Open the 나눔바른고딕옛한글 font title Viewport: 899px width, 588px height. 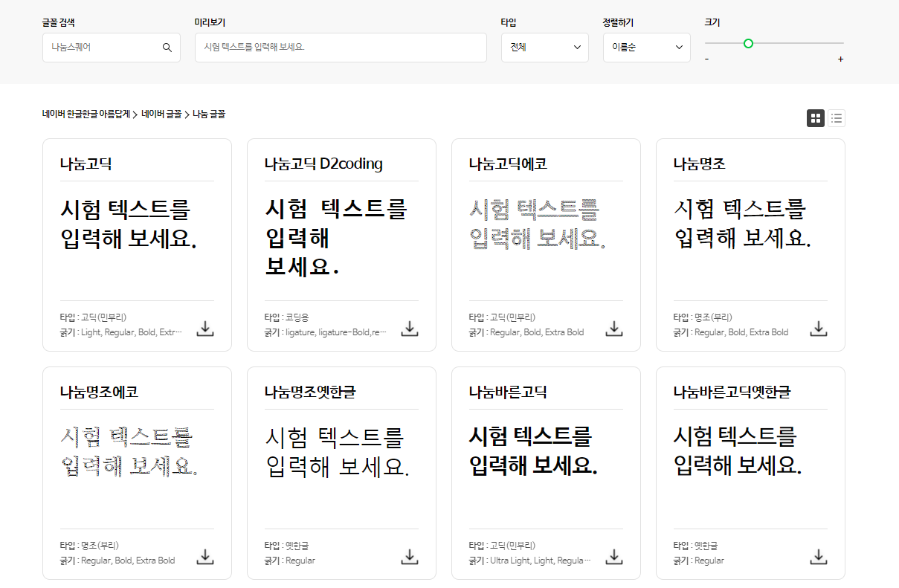[732, 392]
